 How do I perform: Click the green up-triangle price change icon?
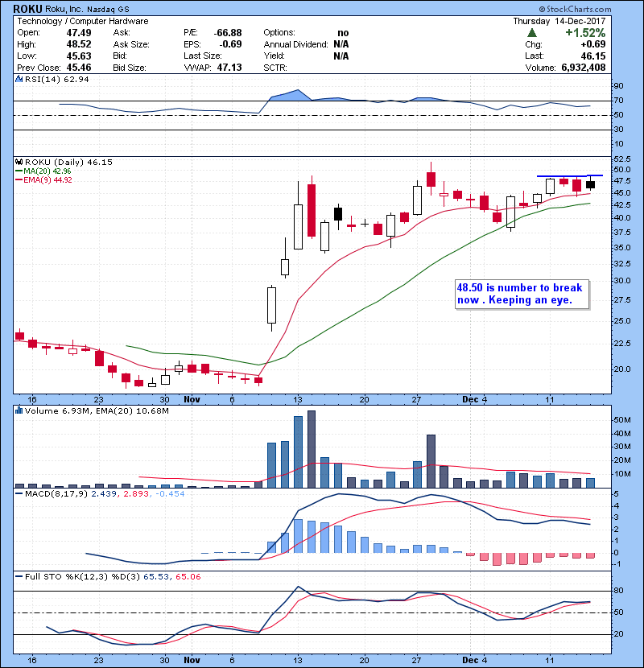[531, 33]
